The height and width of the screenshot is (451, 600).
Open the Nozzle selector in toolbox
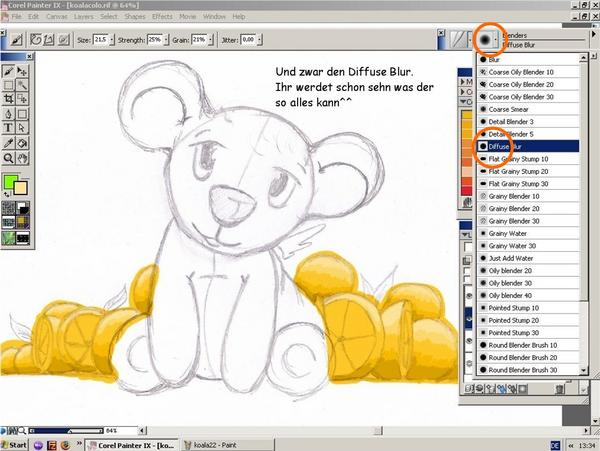point(8,238)
